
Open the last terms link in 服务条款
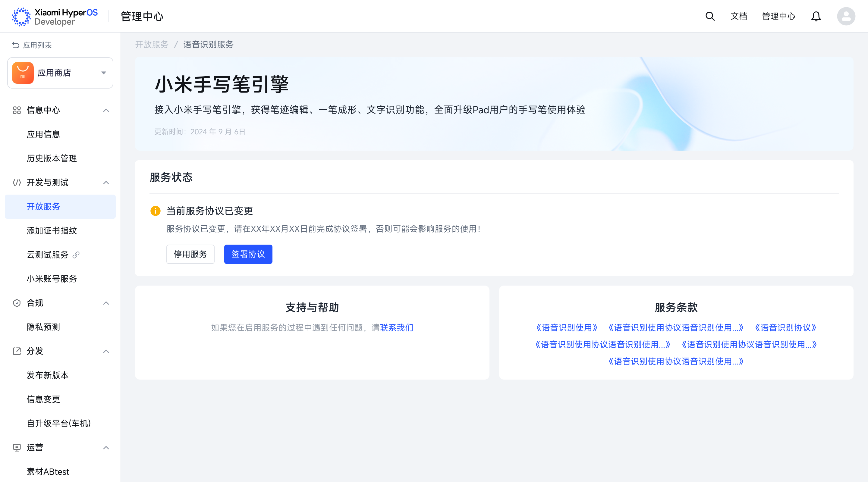pos(676,361)
